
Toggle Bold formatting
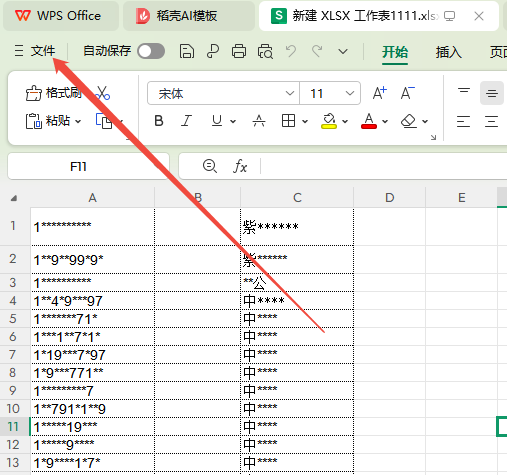159,121
